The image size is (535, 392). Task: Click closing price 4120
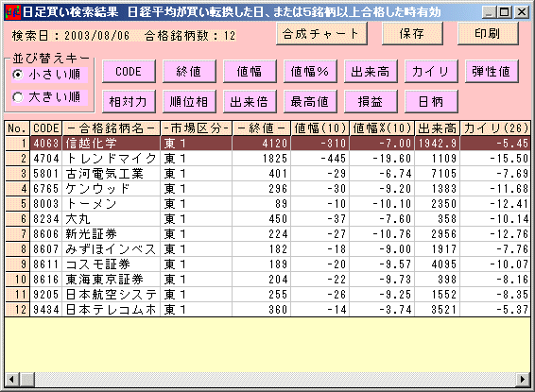262,144
